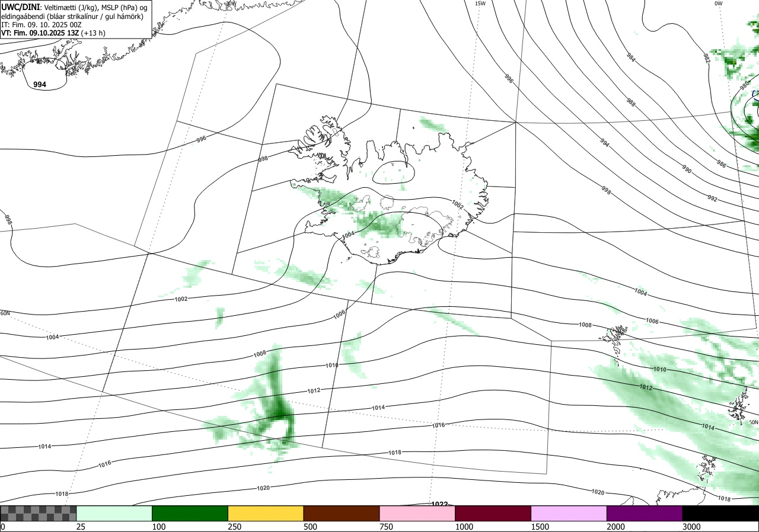Select the legend value 3000
Viewport: 759px width, 532px height.
[692, 527]
